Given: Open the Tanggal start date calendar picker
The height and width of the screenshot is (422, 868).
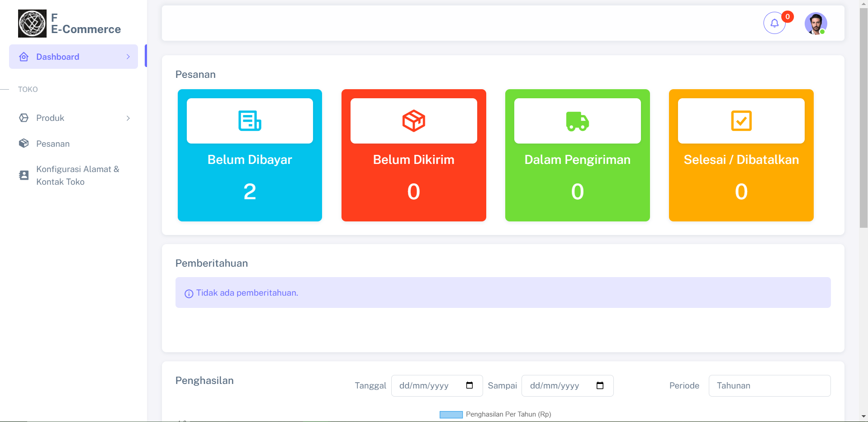Looking at the screenshot, I should (470, 385).
